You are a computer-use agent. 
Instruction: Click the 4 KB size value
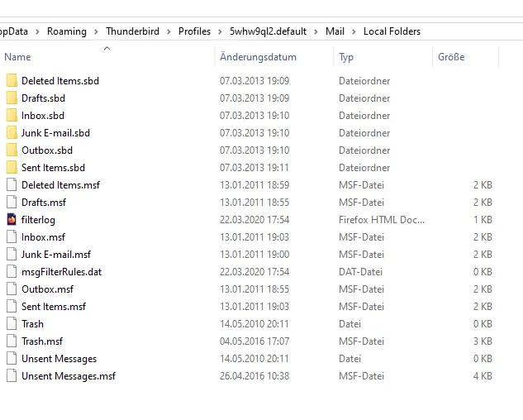pyautogui.click(x=483, y=376)
